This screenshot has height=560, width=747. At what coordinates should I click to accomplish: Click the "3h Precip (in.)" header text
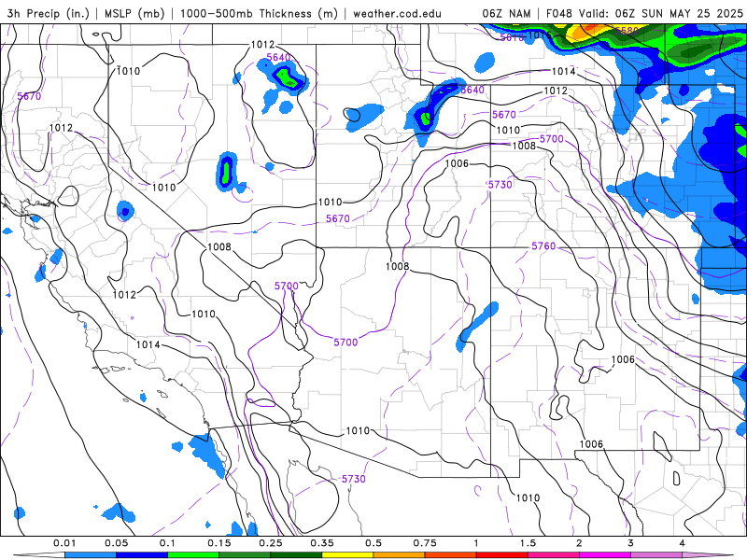click(49, 13)
